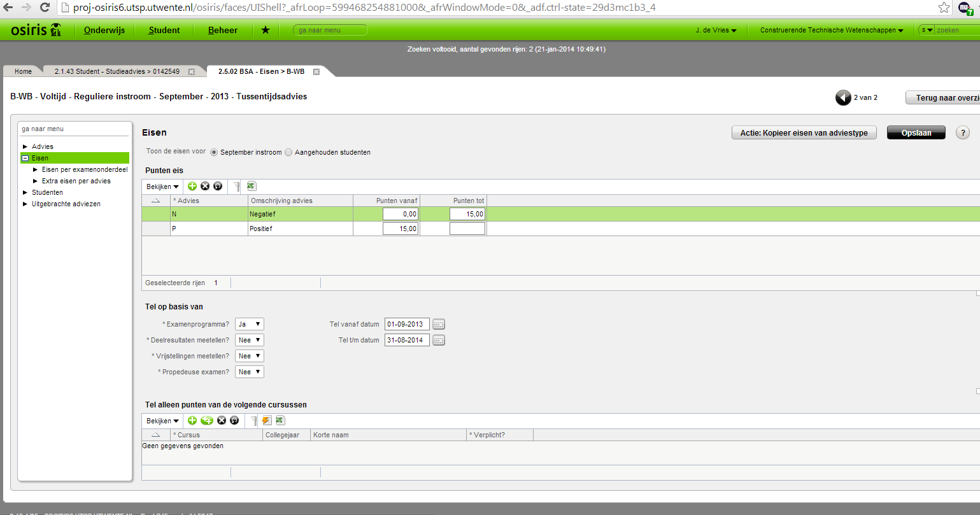The image size is (980, 515).
Task: Go back in browser
Action: (x=8, y=8)
